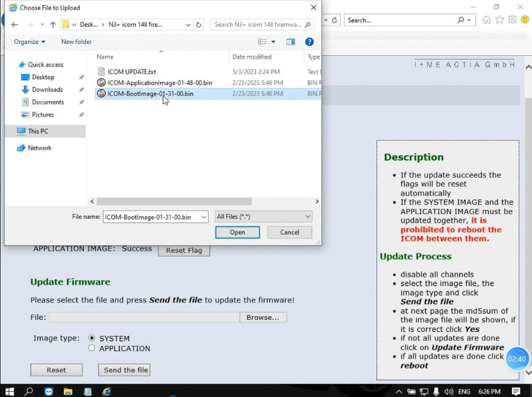The image size is (532, 397).
Task: Click the 6:26 PM clock
Action: [489, 392]
